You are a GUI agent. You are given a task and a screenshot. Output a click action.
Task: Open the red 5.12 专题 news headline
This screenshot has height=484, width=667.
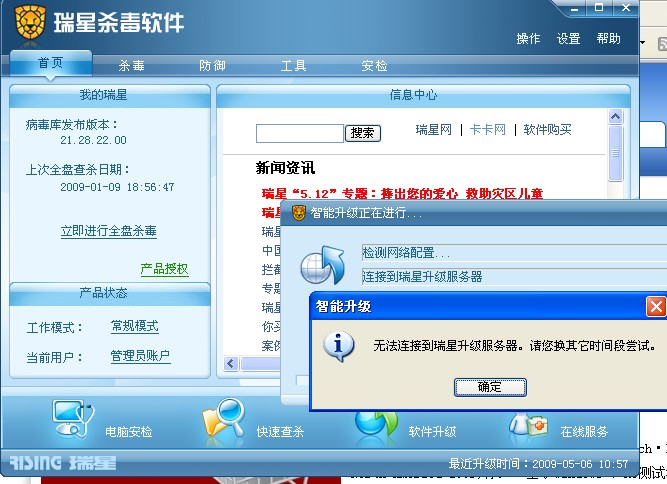[x=402, y=194]
